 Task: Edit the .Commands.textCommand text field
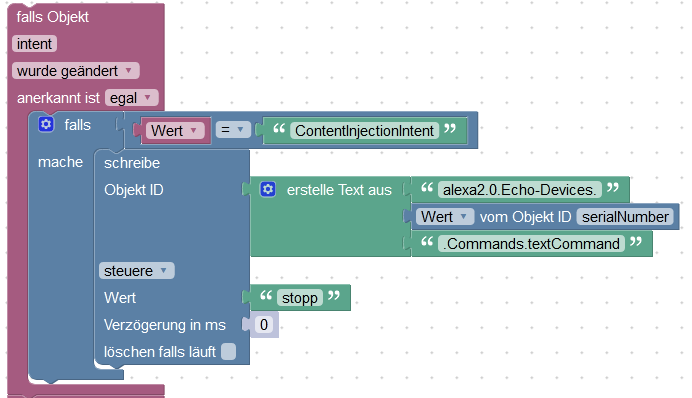531,244
